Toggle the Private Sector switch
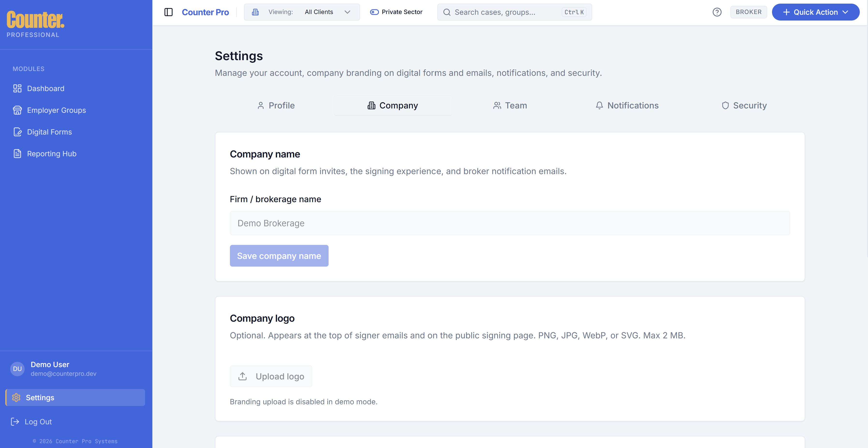 coord(374,12)
